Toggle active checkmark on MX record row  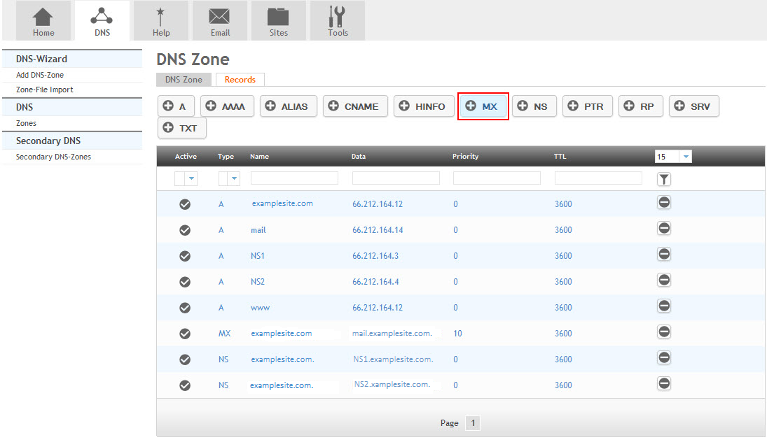[x=185, y=333]
